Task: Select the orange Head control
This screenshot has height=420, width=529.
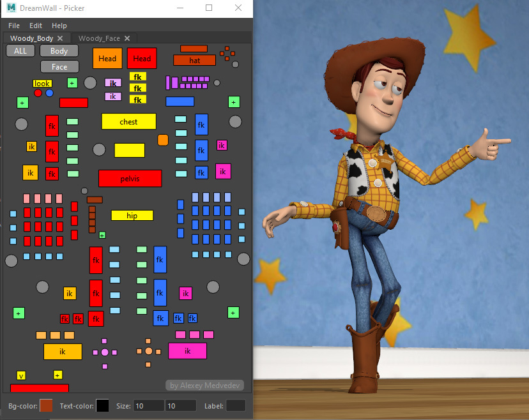Action: (107, 58)
